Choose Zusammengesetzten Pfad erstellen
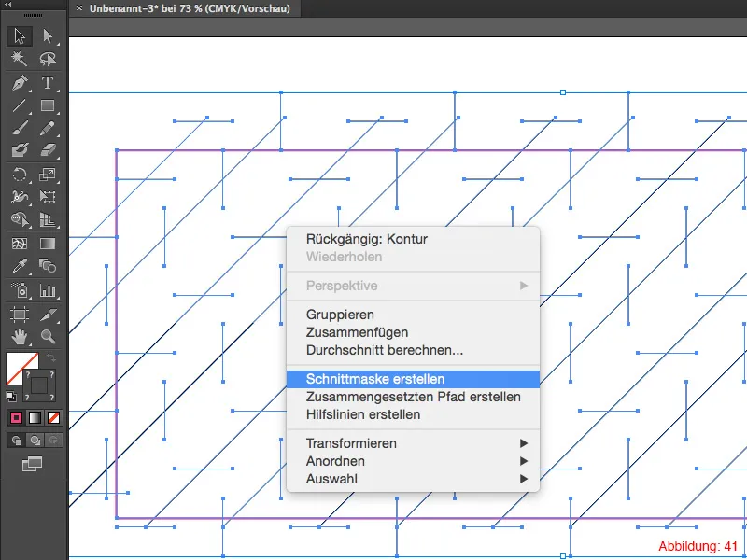The height and width of the screenshot is (560, 747). click(413, 397)
